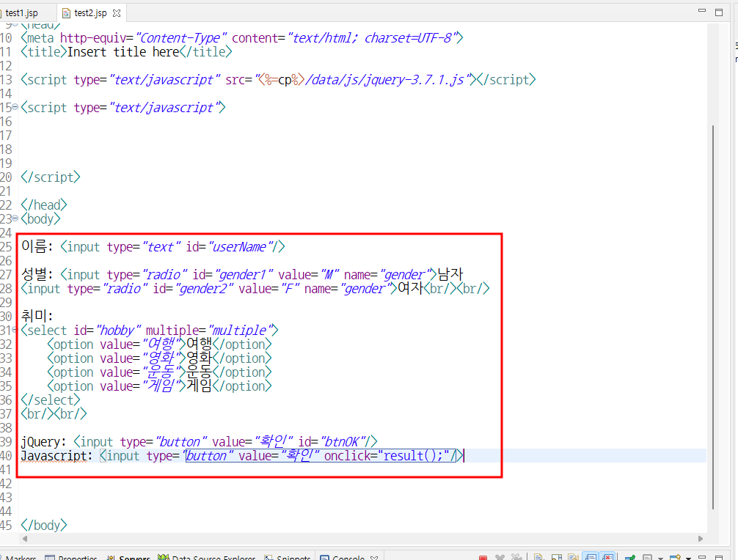Click the 영화 option line
The height and width of the screenshot is (560, 738).
point(159,358)
